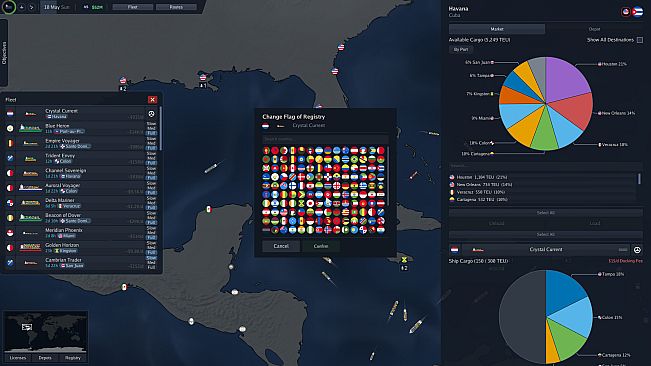Viewport: 651px width, 366px height.
Task: Expand the Objectives side panel
Action: point(4,53)
